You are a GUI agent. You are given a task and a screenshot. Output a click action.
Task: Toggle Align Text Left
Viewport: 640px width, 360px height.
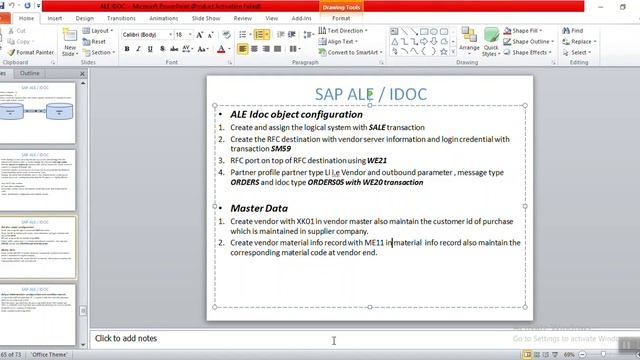click(242, 49)
